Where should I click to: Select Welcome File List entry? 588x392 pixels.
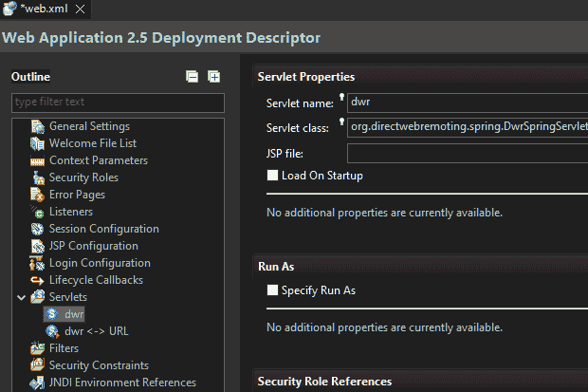pyautogui.click(x=93, y=143)
